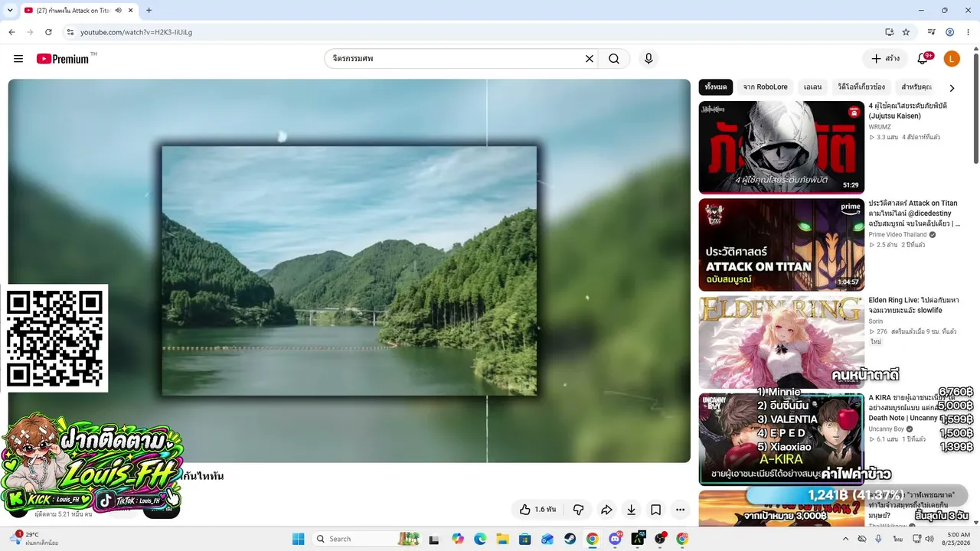This screenshot has width=980, height=551.
Task: Click the browser address bar URL
Action: (136, 32)
